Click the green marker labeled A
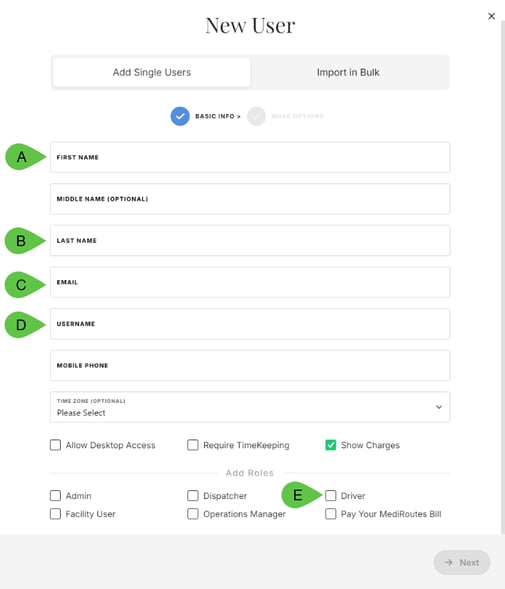 click(25, 157)
